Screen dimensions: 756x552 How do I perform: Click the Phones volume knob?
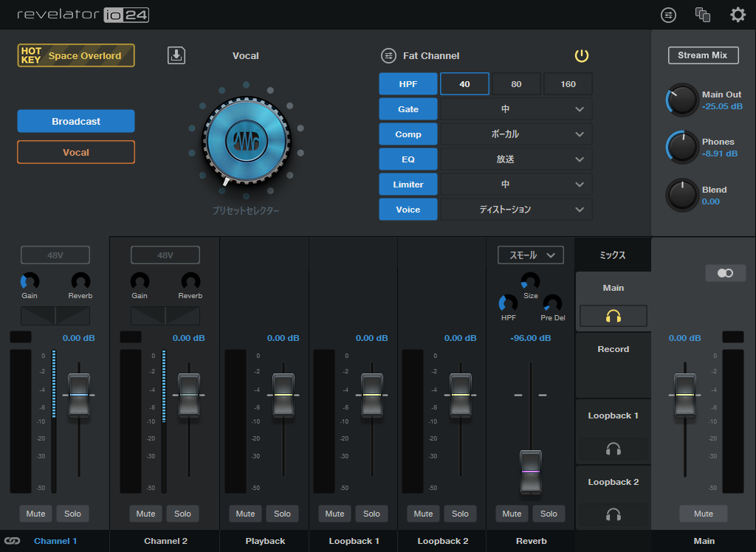[682, 147]
